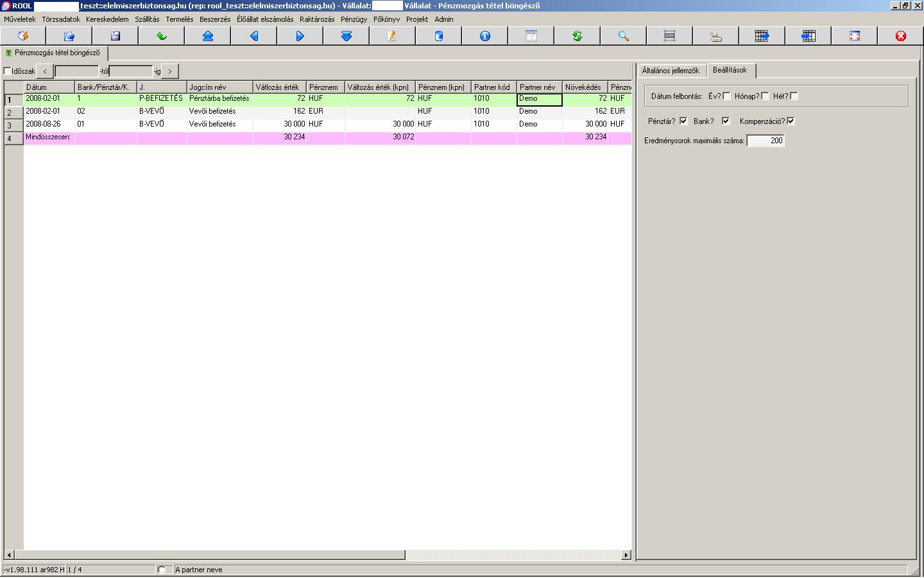Toggle the Hónap? date breakdown checkbox

765,96
